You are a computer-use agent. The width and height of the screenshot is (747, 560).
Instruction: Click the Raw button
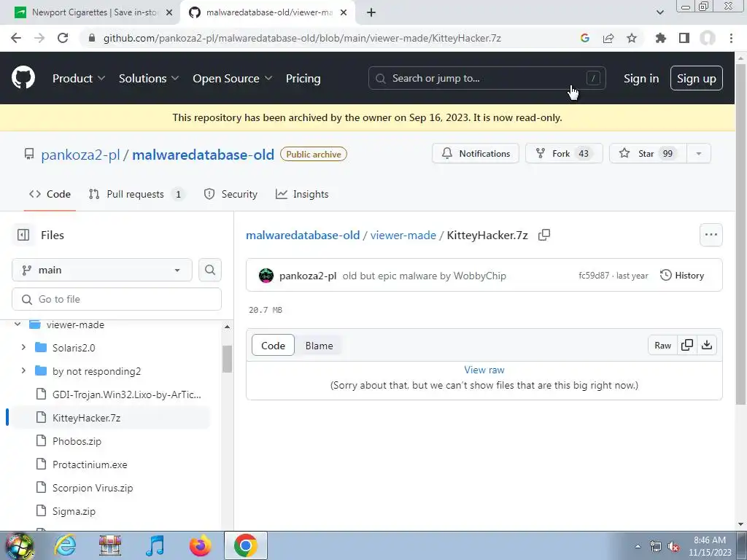pos(662,345)
